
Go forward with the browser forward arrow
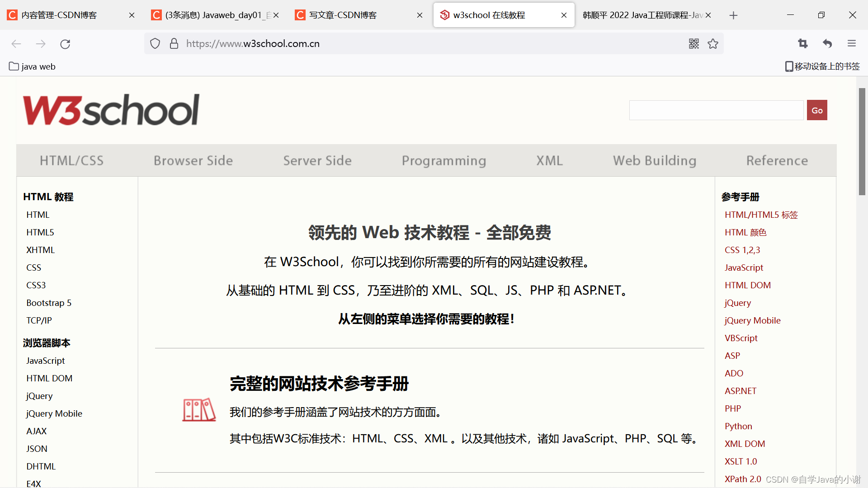(x=41, y=44)
